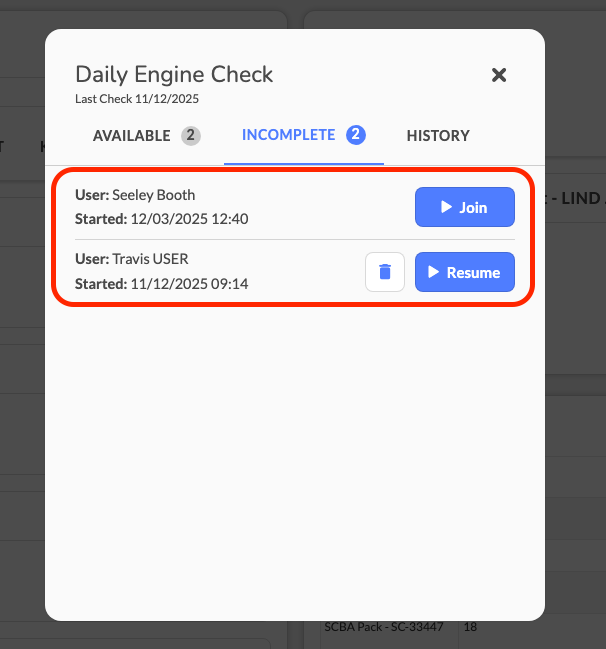Open the History tab
The width and height of the screenshot is (606, 649).
(437, 136)
